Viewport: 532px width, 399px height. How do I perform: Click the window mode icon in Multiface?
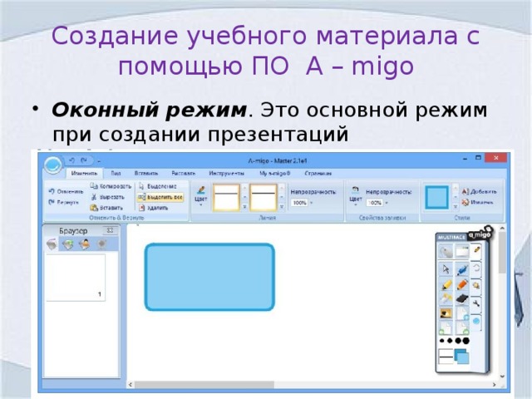(462, 252)
